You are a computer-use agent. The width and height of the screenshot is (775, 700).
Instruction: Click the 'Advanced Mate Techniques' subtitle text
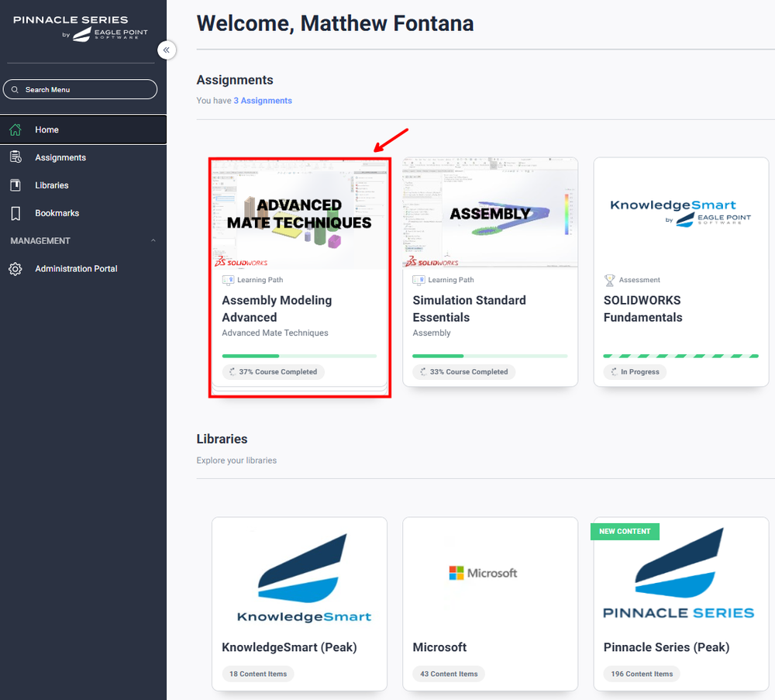(275, 333)
